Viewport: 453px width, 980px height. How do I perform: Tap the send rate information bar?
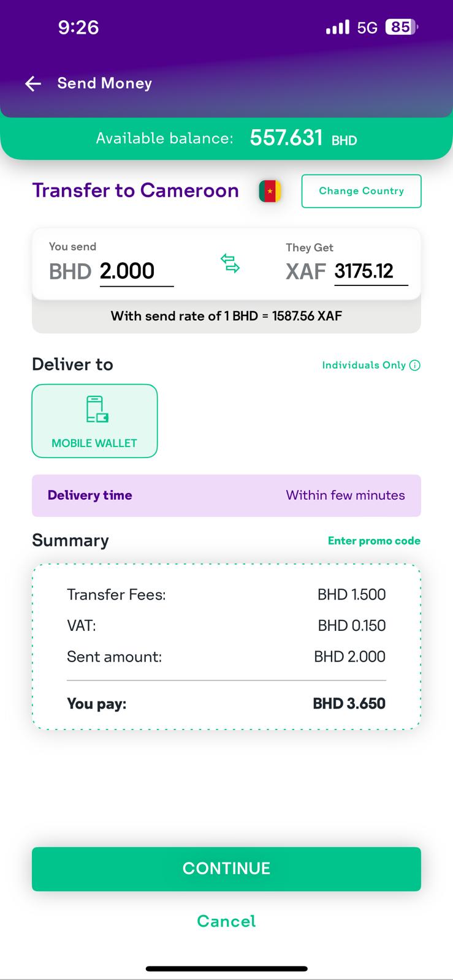tap(226, 316)
